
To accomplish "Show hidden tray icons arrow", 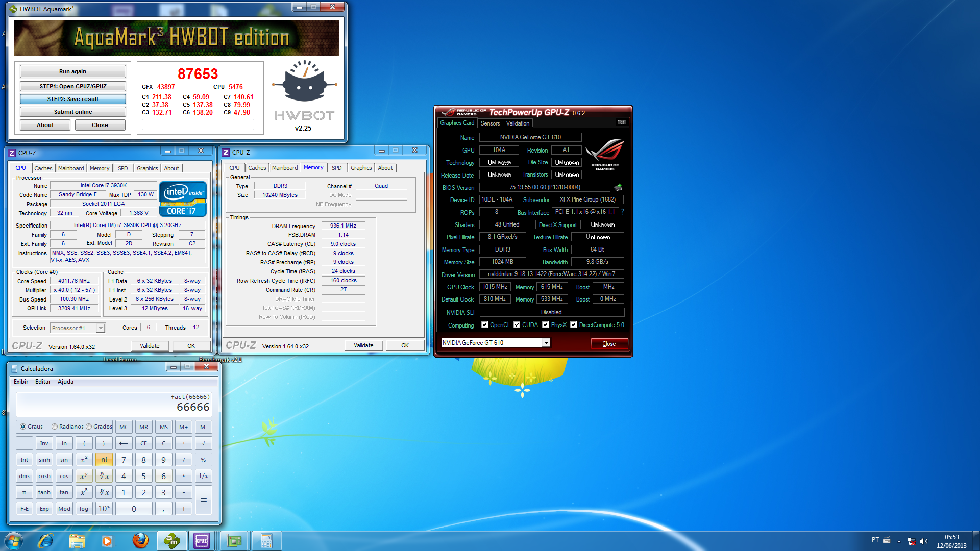I will tap(899, 541).
